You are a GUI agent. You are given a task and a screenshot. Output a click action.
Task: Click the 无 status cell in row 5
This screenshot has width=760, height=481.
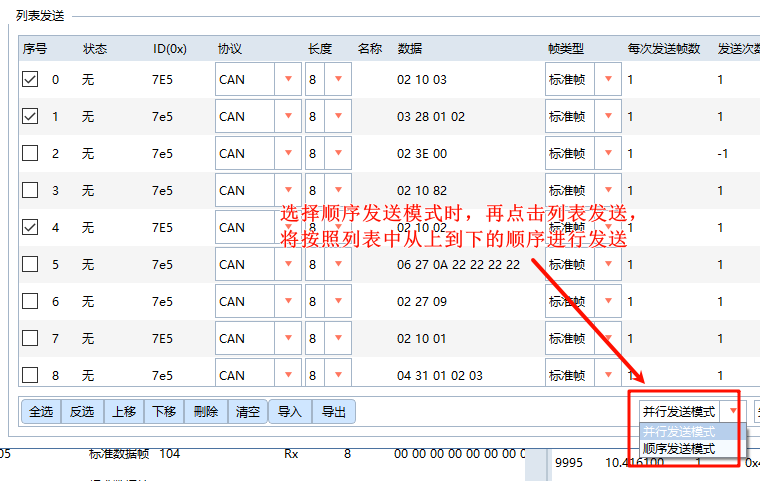(x=88, y=265)
